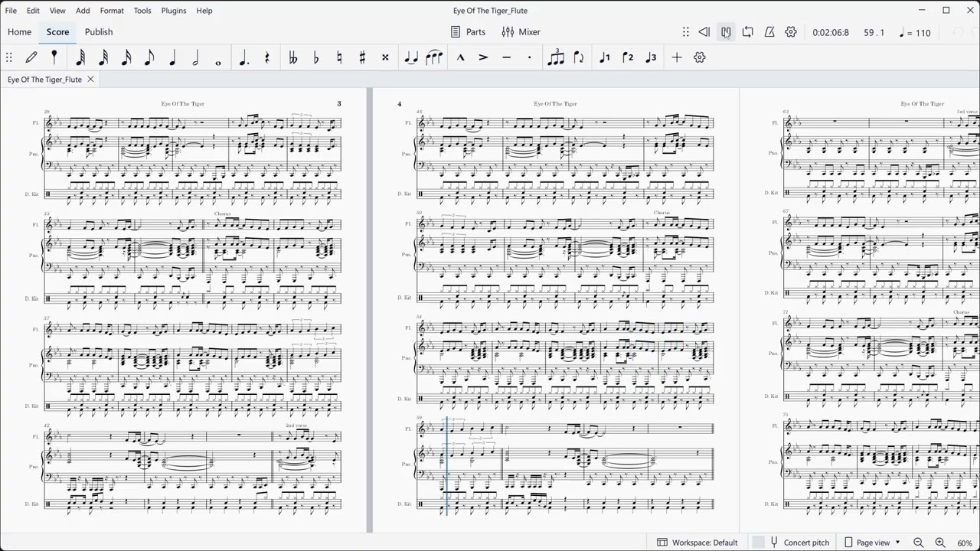Open the Help menu

coord(204,11)
